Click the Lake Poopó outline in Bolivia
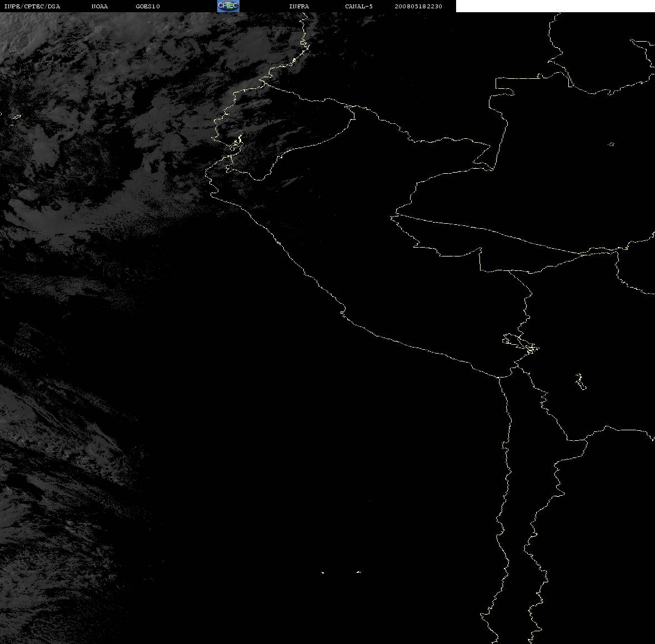The height and width of the screenshot is (644, 655). 581,381
